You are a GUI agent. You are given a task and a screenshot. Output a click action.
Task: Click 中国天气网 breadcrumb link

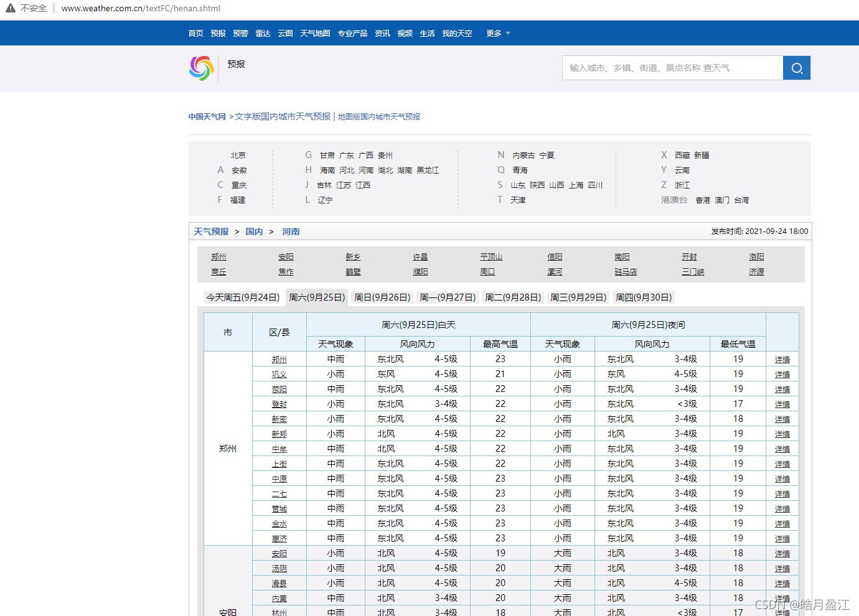coord(207,117)
